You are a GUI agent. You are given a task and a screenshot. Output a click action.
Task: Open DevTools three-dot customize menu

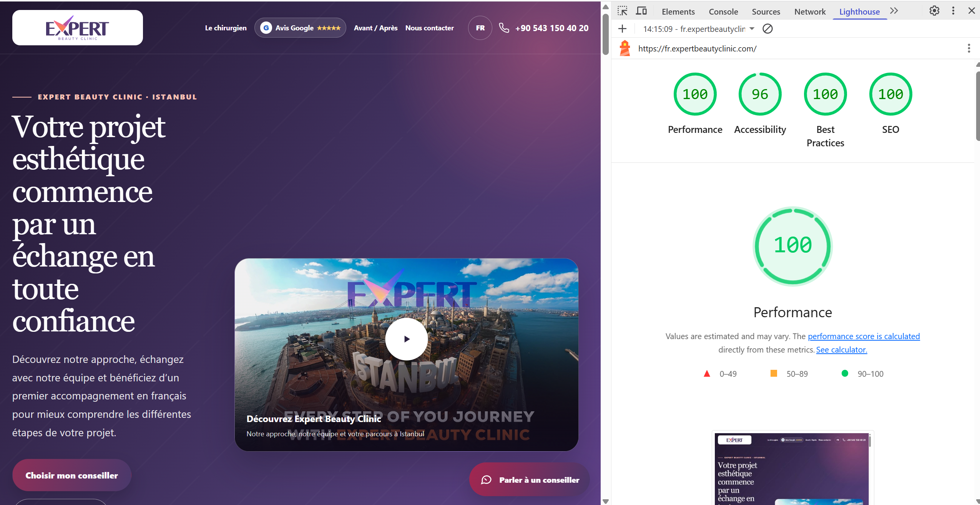[953, 11]
